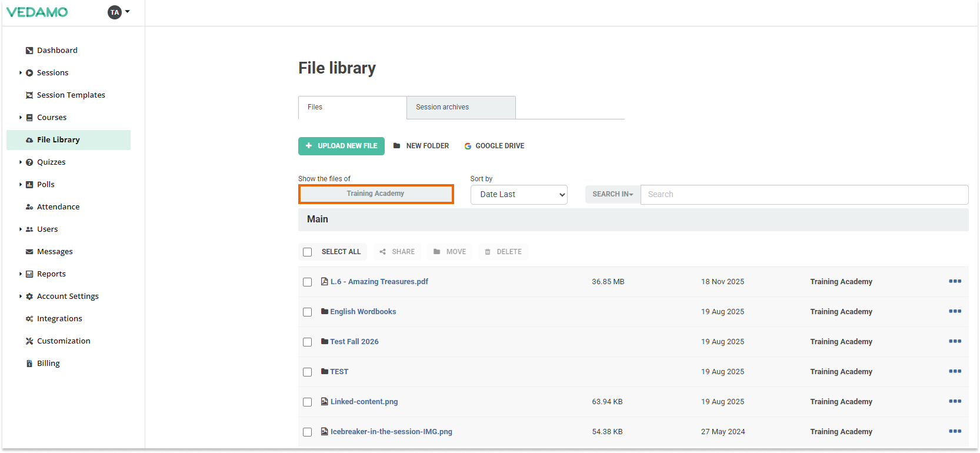This screenshot has width=980, height=453.
Task: Open Integrations in the sidebar
Action: coord(59,319)
